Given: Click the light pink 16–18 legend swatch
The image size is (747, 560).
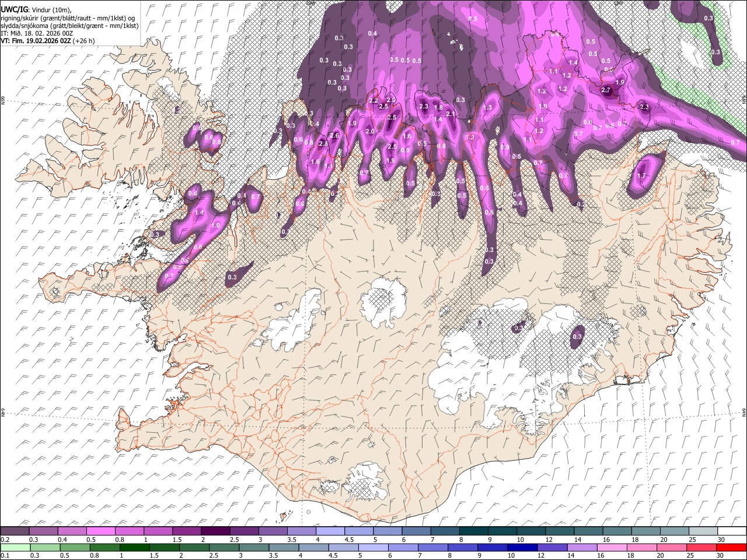Looking at the screenshot, I should [x=612, y=548].
